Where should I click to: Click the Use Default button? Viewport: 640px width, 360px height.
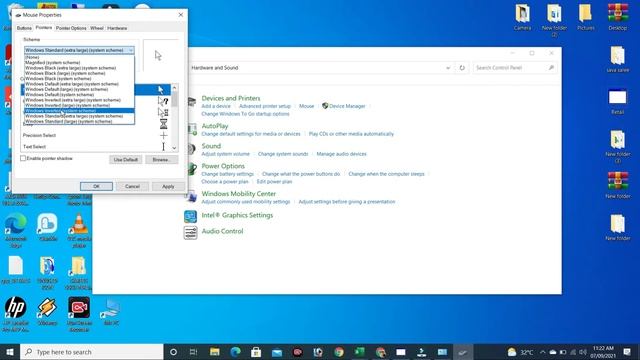tap(126, 160)
